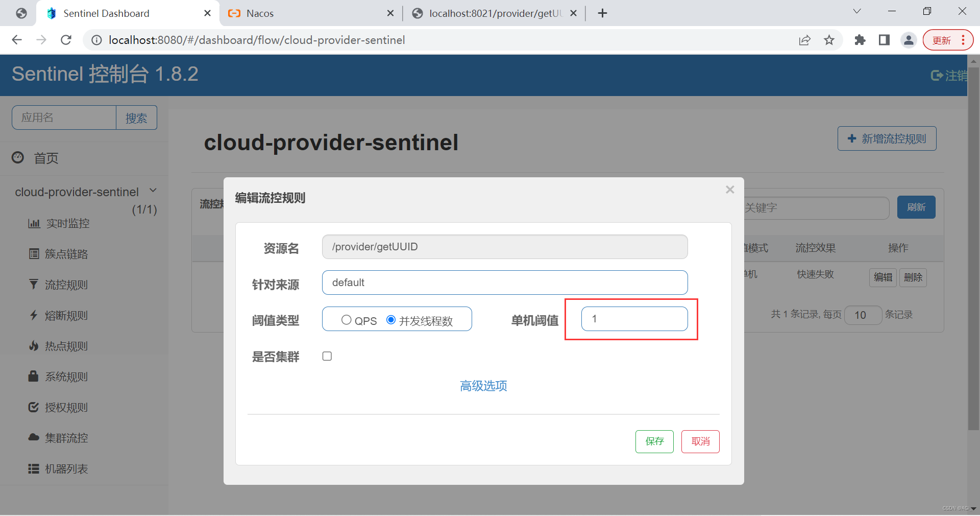Image resolution: width=980 pixels, height=516 pixels.
Task: Close the 编辑流控规则 dialog with X
Action: (x=730, y=190)
